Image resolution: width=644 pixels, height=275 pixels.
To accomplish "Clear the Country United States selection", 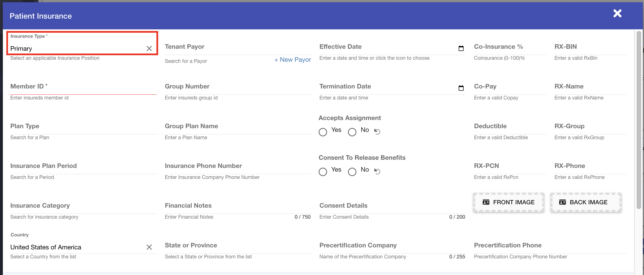I will 149,247.
